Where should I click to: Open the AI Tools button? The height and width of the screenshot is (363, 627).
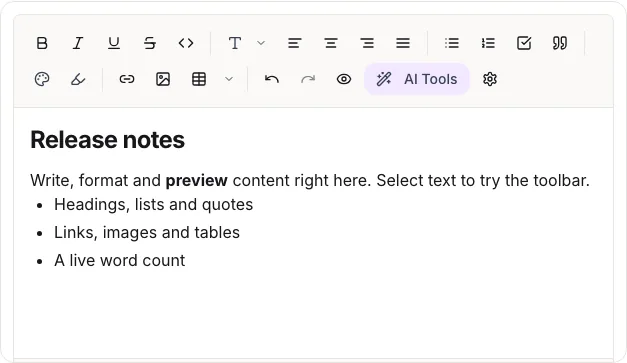pyautogui.click(x=417, y=79)
